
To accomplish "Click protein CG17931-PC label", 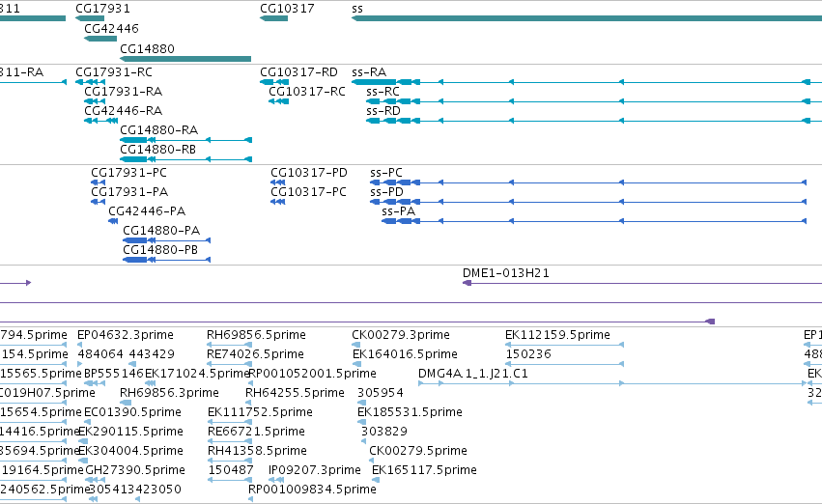I will (x=129, y=173).
